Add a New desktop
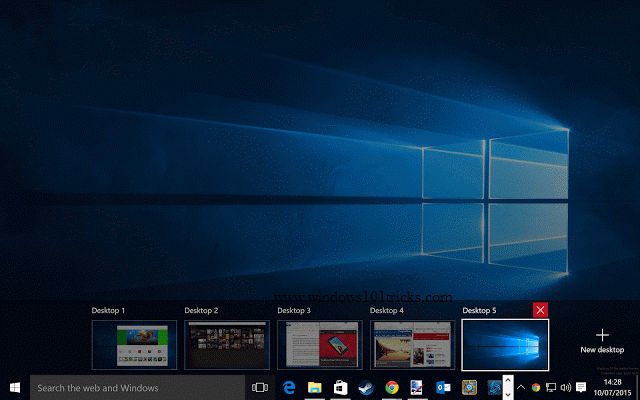 [602, 341]
